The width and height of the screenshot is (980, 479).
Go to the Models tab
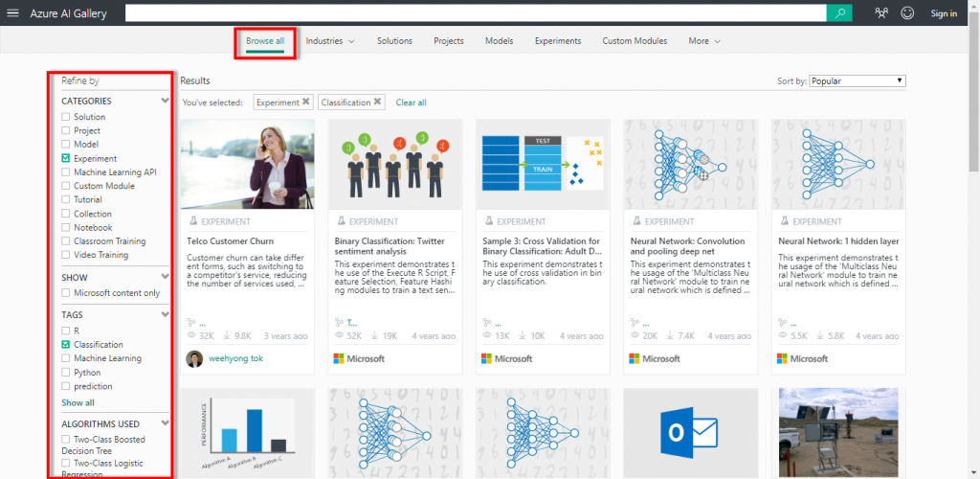point(500,40)
